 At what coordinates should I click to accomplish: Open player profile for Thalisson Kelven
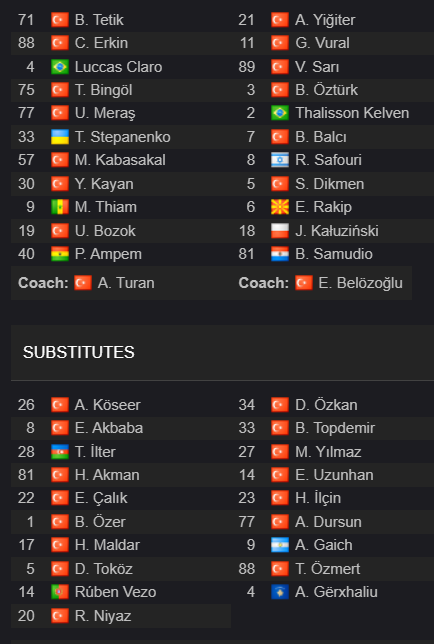[352, 113]
